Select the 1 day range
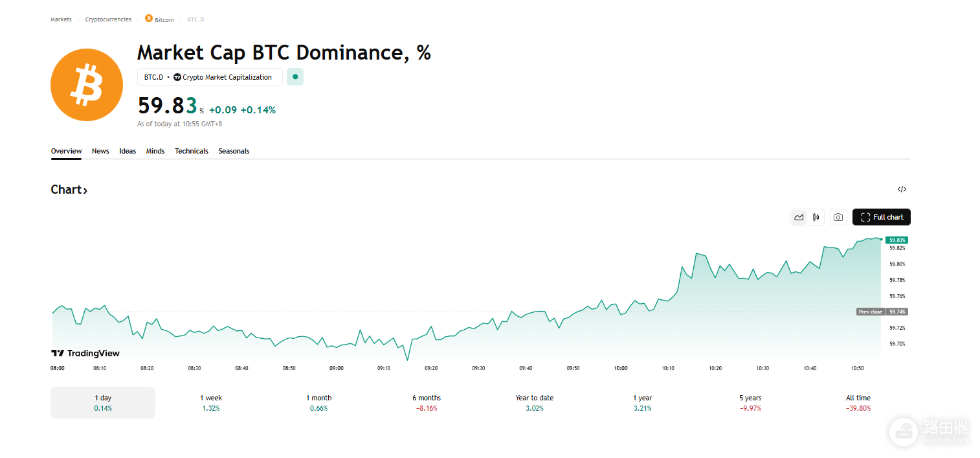 [103, 402]
